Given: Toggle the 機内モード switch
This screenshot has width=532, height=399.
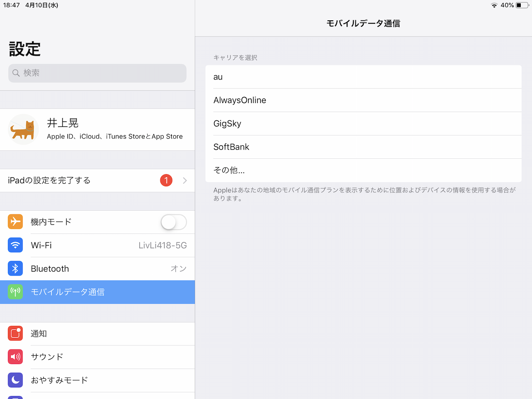Looking at the screenshot, I should [x=174, y=222].
